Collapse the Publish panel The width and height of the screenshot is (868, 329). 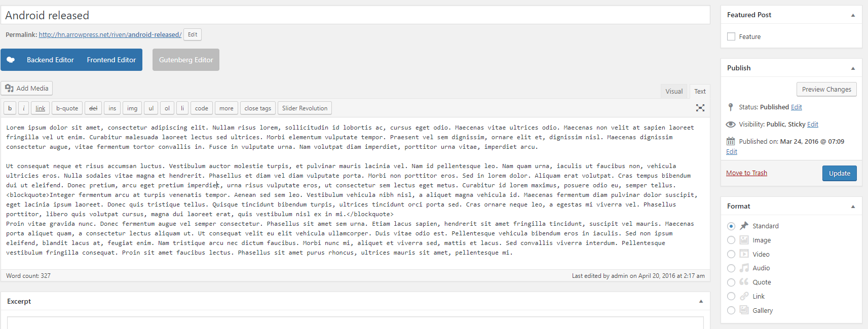[853, 68]
